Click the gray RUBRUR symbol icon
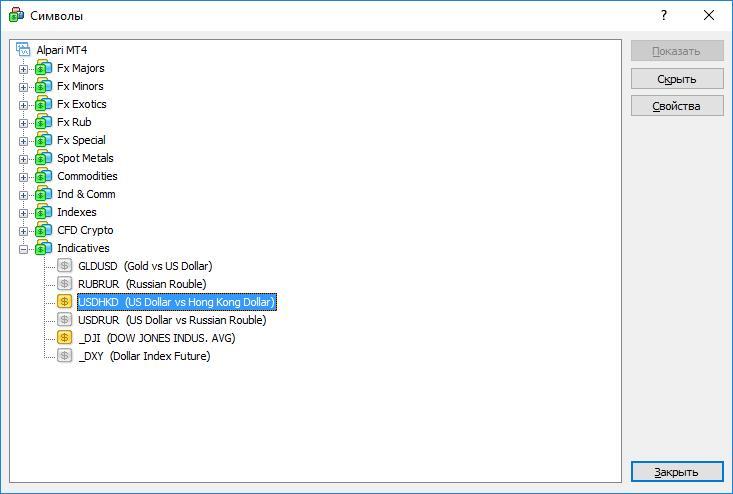The height and width of the screenshot is (494, 733). (65, 284)
